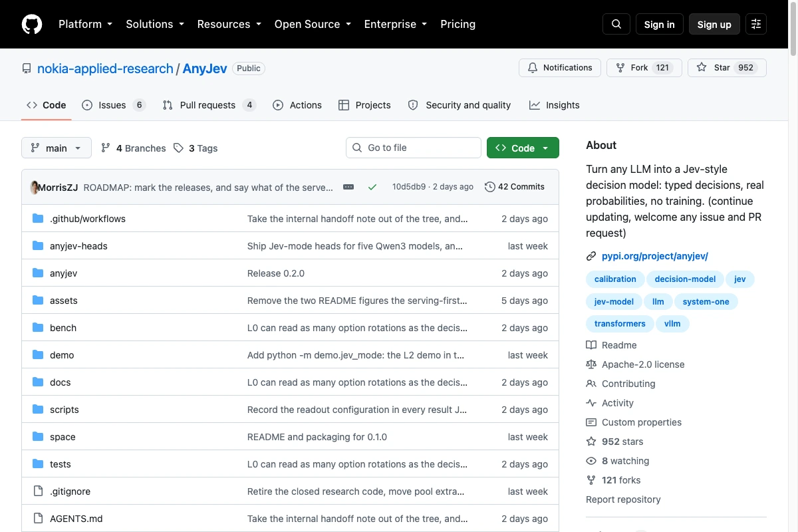The image size is (798, 532).
Task: Switch to the Code tab
Action: click(x=47, y=105)
